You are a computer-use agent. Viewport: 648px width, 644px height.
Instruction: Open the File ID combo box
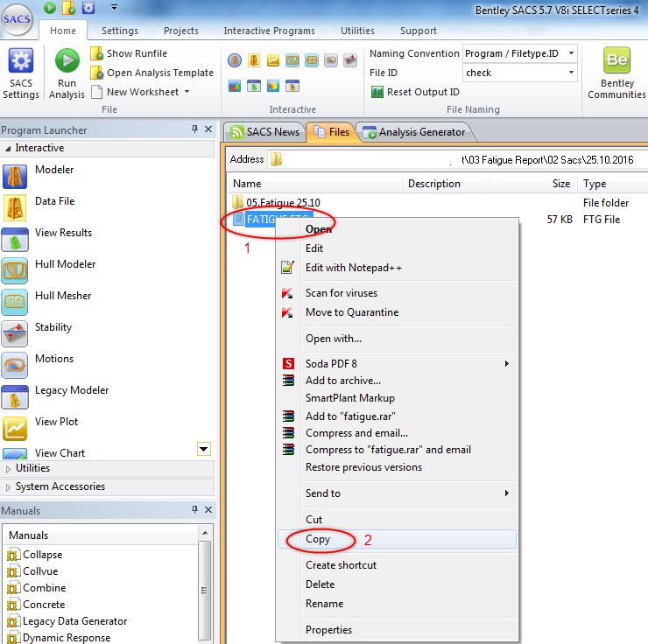[x=520, y=73]
